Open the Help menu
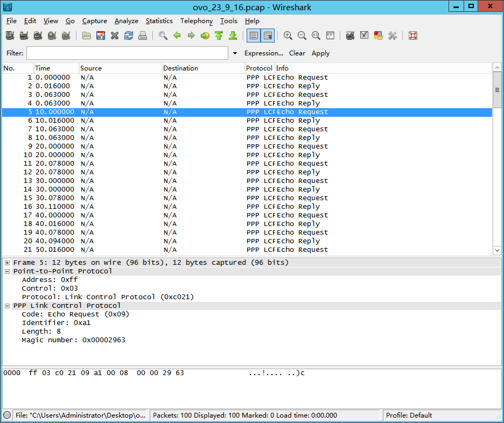 pos(252,21)
